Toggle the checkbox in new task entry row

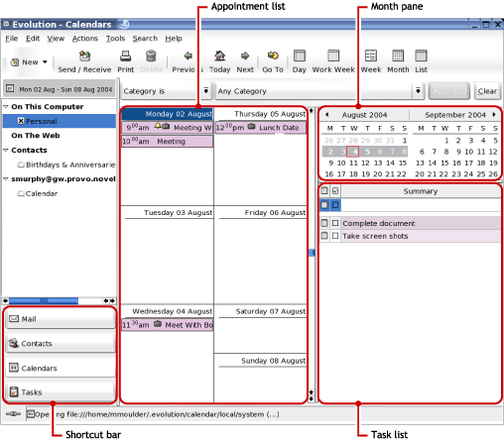pyautogui.click(x=335, y=205)
